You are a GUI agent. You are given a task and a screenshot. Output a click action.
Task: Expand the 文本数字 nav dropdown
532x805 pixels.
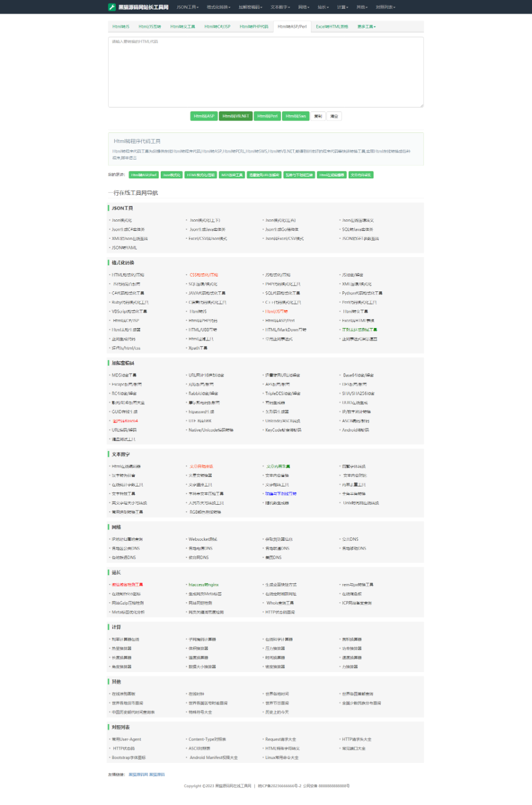pyautogui.click(x=280, y=7)
